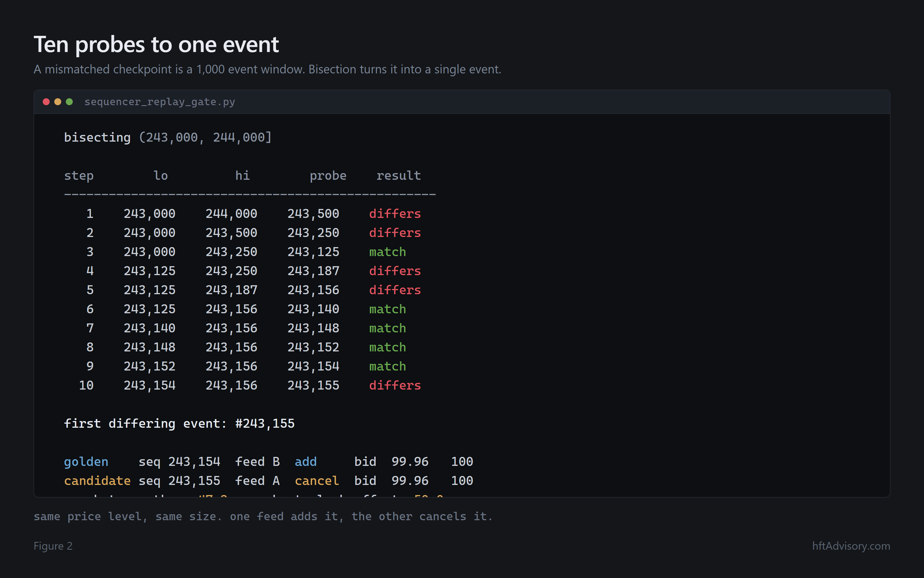Click the yellow minimize dot in the code window
924x578 pixels.
tap(58, 102)
